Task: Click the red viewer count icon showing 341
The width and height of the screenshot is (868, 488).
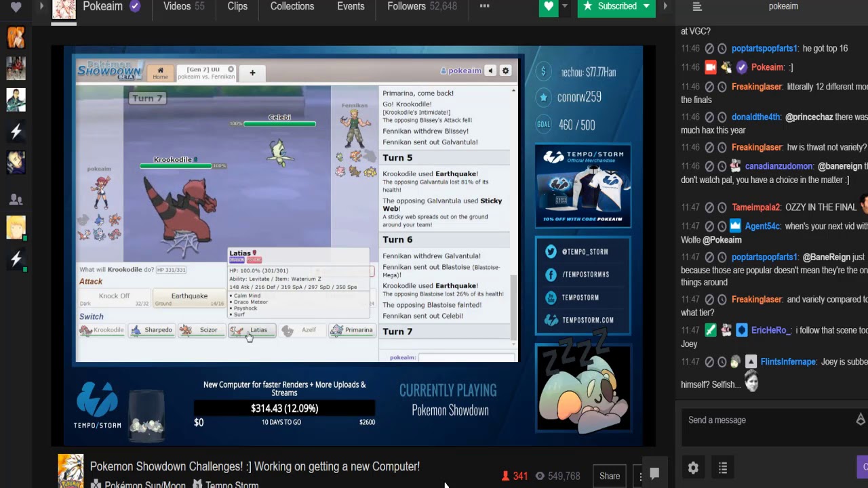Action: tap(505, 476)
